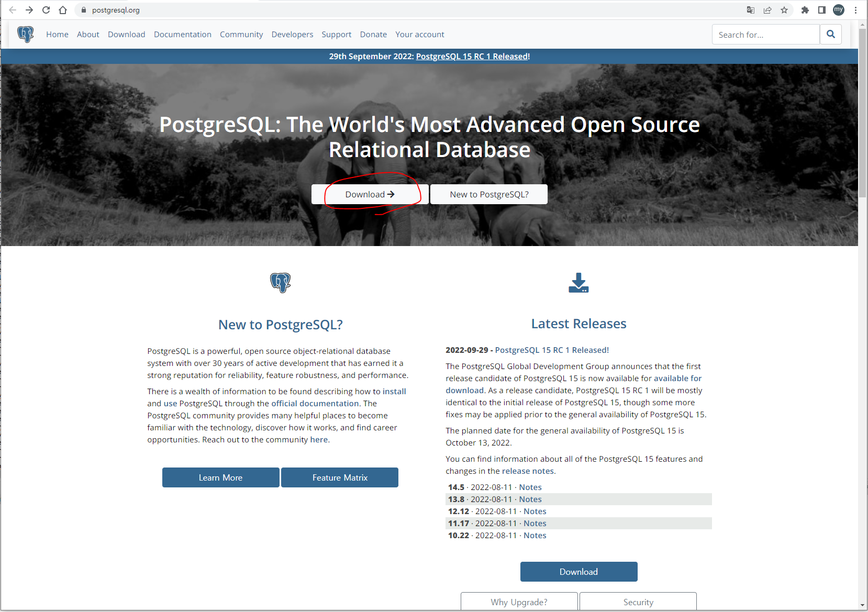This screenshot has height=612, width=868.
Task: Open the Home nav item
Action: point(57,35)
